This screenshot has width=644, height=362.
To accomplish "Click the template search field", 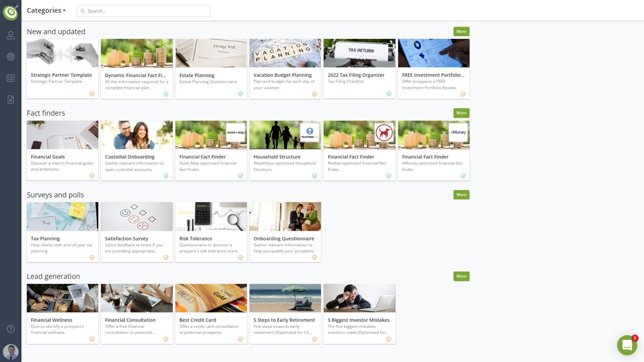I will pos(144,11).
